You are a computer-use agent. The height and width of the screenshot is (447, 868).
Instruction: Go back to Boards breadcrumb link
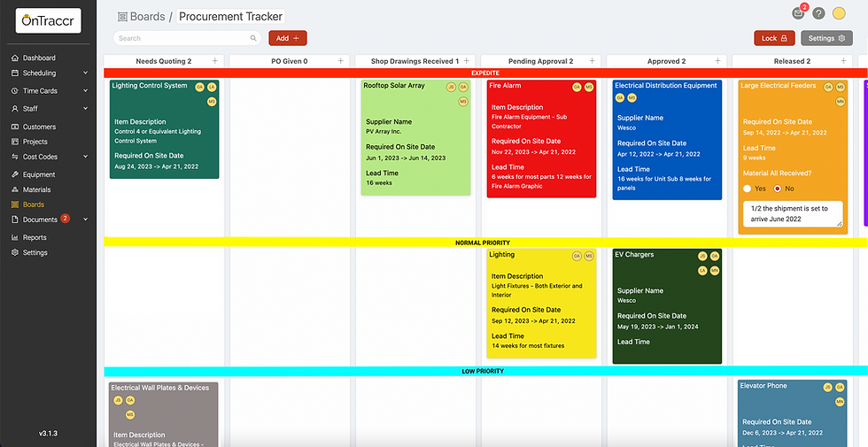(147, 17)
